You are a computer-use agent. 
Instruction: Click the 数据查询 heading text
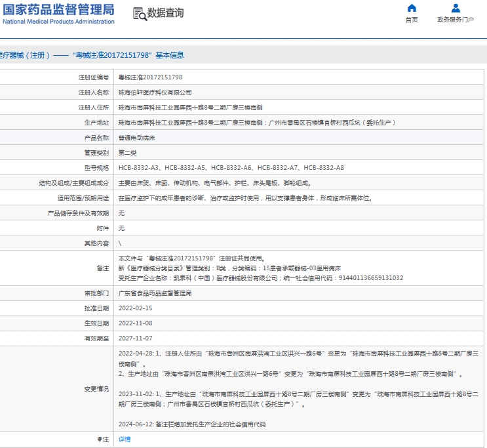pyautogui.click(x=165, y=12)
